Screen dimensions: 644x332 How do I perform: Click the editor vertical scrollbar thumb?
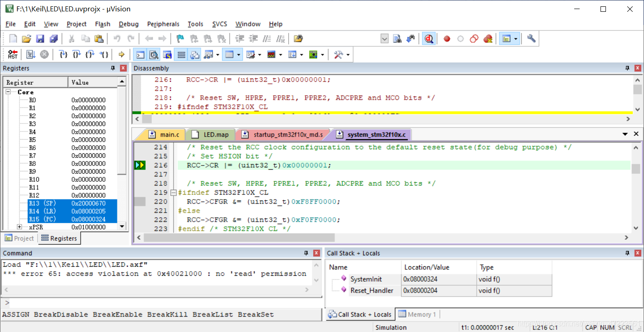click(636, 169)
